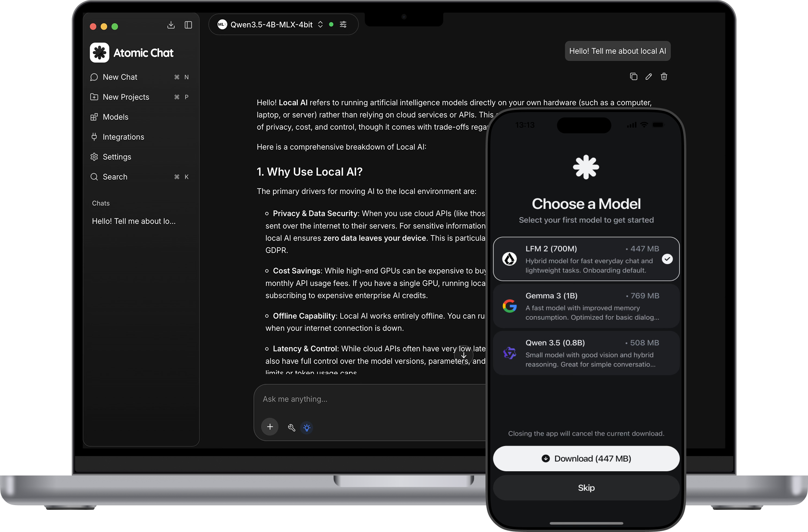Open New Projects

(x=140, y=97)
